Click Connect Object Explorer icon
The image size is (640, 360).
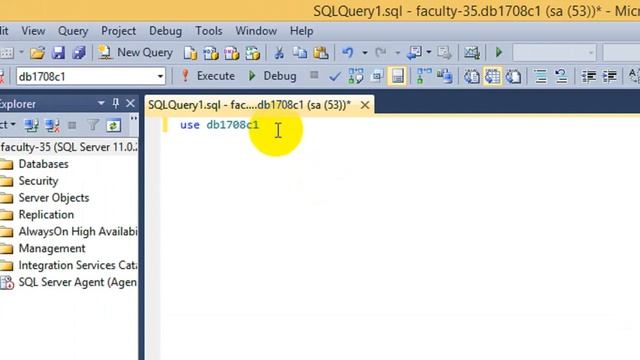click(x=31, y=125)
